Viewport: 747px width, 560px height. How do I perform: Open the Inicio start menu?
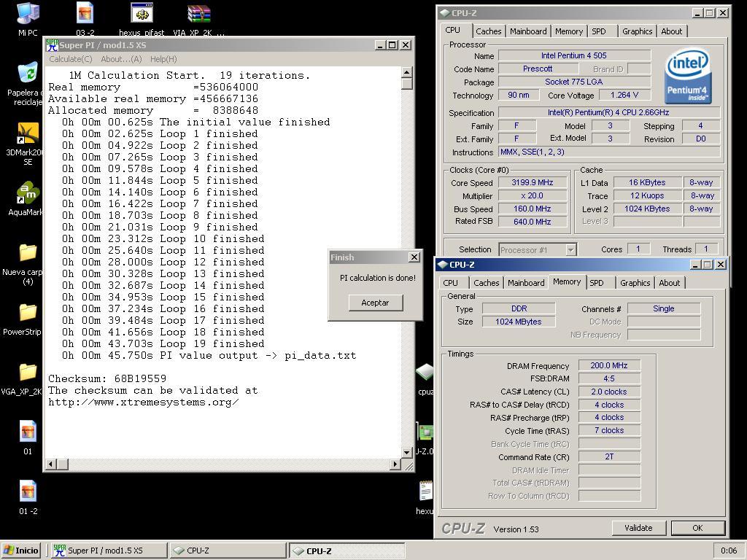coord(20,551)
